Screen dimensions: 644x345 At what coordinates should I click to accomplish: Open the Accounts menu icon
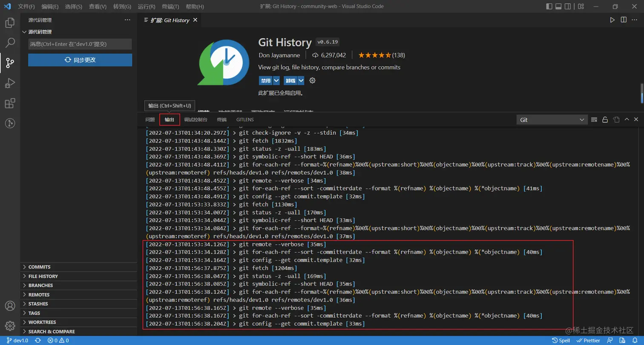pyautogui.click(x=10, y=305)
